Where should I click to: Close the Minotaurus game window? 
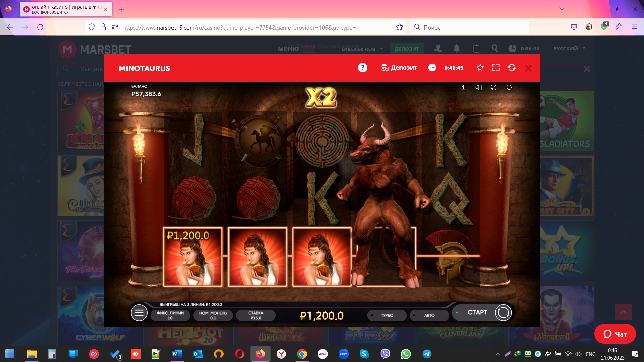pyautogui.click(x=528, y=68)
